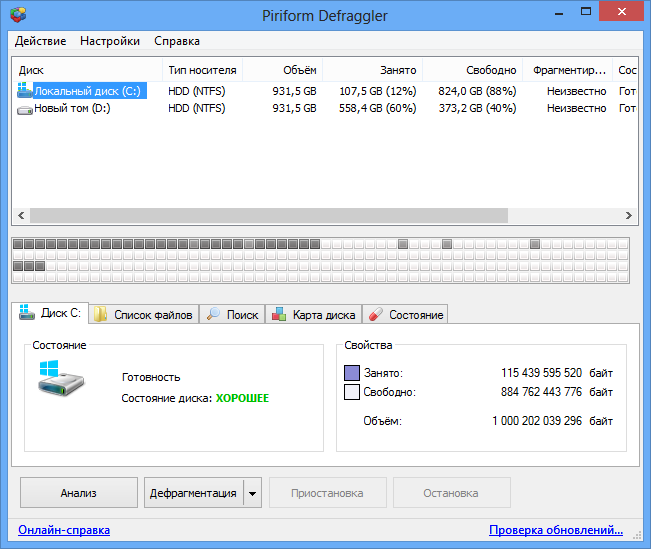Click the 884 762 443 776 free bytes value
The height and width of the screenshot is (549, 651).
pos(541,392)
